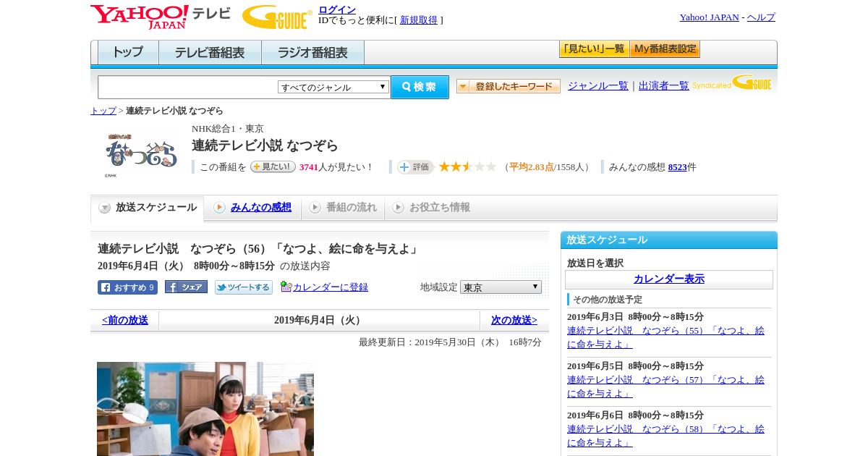Image resolution: width=868 pixels, height=456 pixels.
Task: Open My番組表設定 button
Action: (665, 49)
